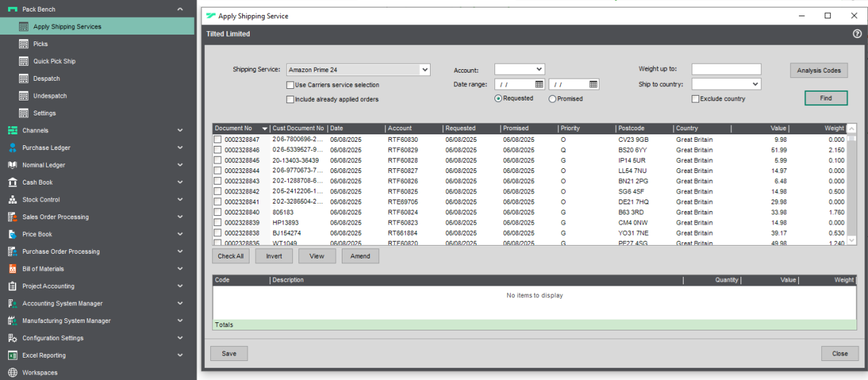The image size is (868, 380).
Task: Click the Save button
Action: (x=229, y=354)
